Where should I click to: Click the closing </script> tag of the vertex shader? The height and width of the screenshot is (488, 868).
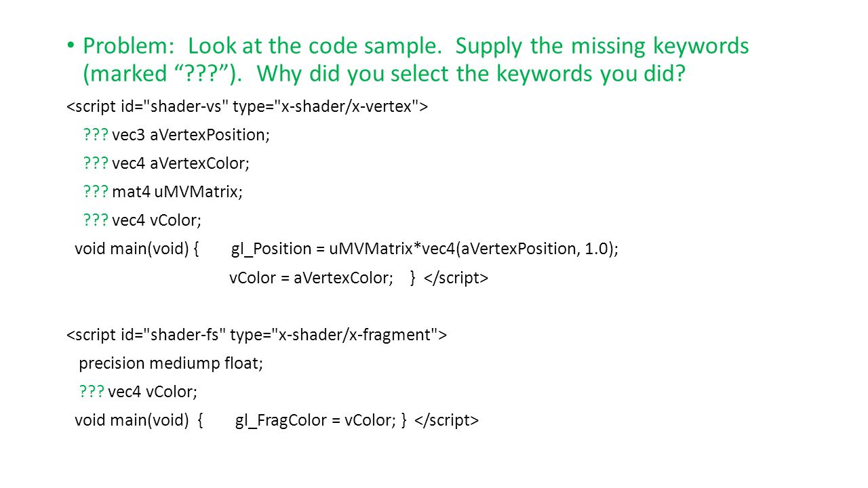[456, 278]
